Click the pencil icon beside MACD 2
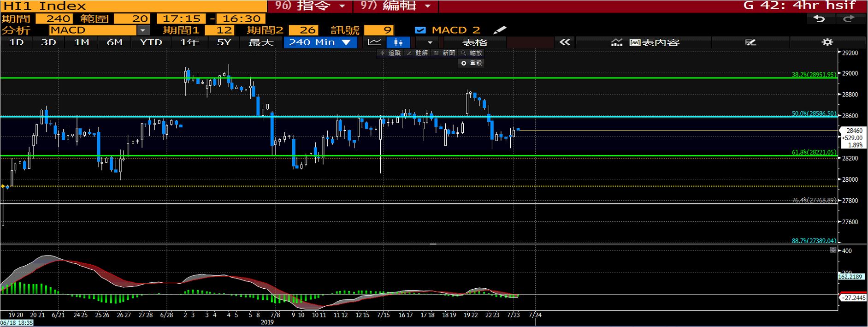 [500, 30]
